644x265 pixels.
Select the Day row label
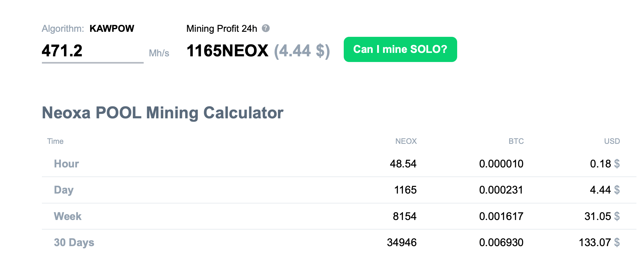point(64,190)
